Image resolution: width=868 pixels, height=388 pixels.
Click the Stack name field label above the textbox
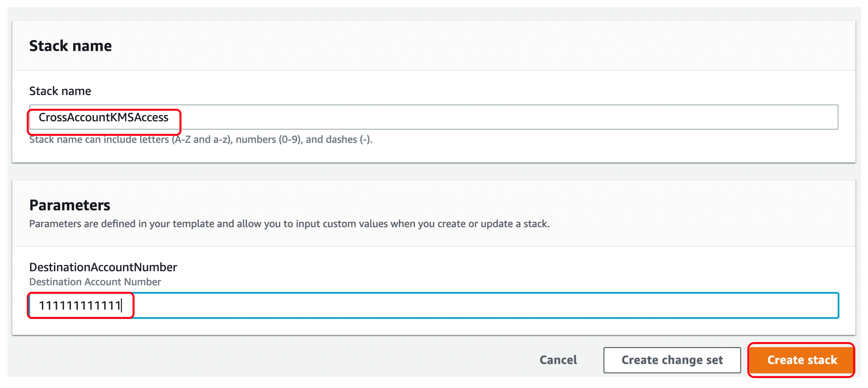click(x=59, y=91)
